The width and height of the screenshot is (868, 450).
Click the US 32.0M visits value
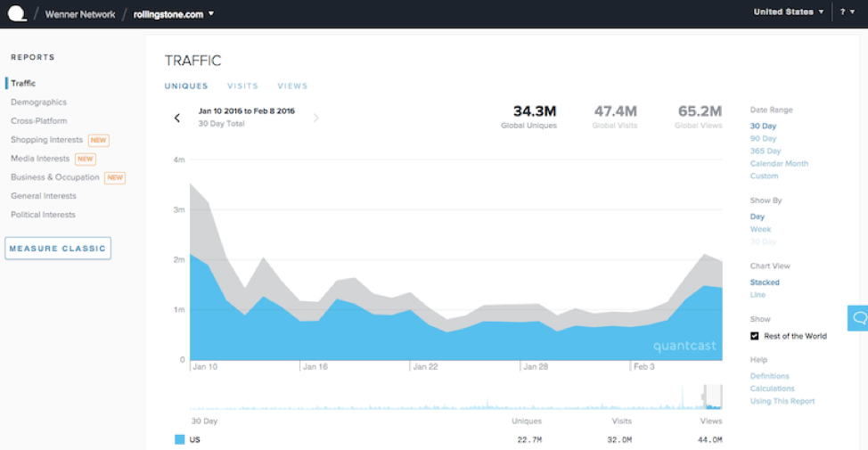pyautogui.click(x=619, y=439)
